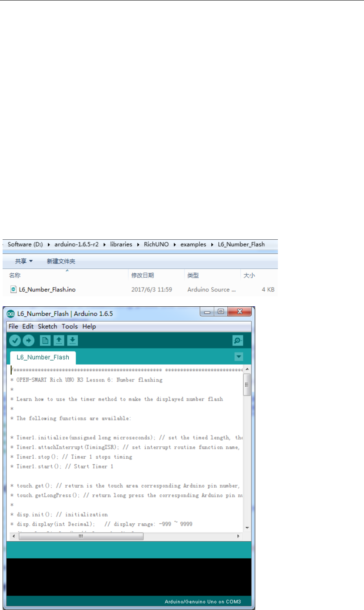Open the Sketch menu
Image resolution: width=364 pixels, height=610 pixels.
tap(47, 326)
